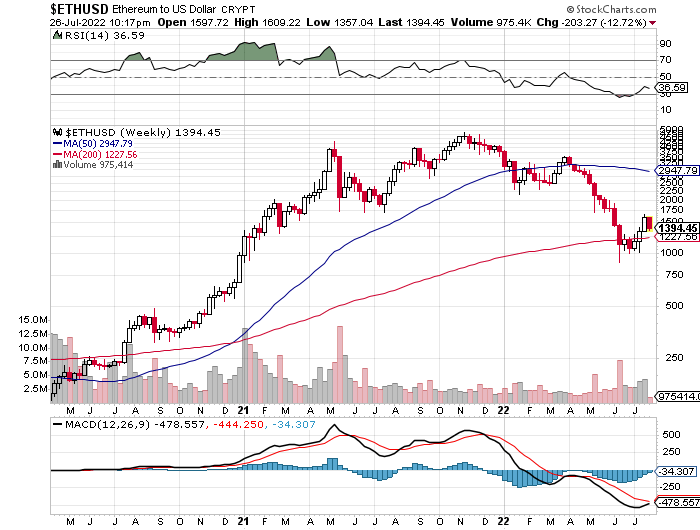Click the blue -34.307 histogram header value

coord(292,424)
